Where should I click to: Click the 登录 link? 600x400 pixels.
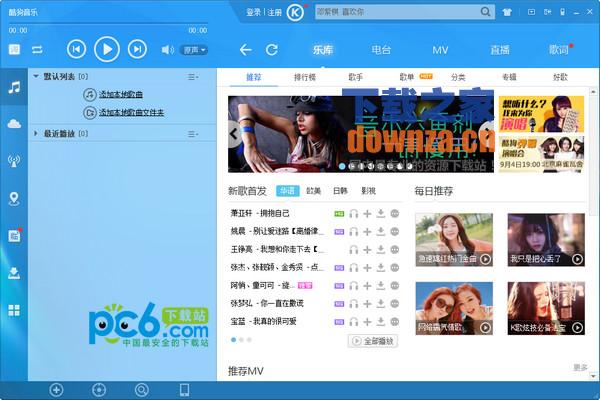pyautogui.click(x=253, y=13)
